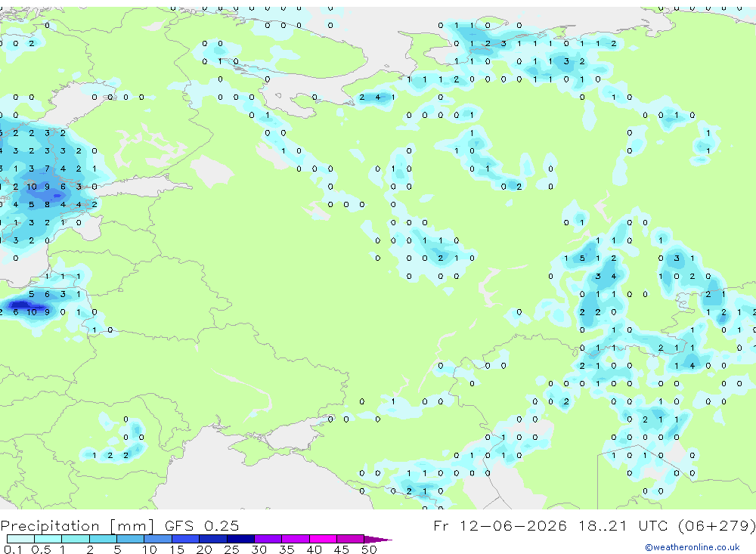The height and width of the screenshot is (554, 756).
Task: Click the '0.1' legend scale label
Action: 13,549
